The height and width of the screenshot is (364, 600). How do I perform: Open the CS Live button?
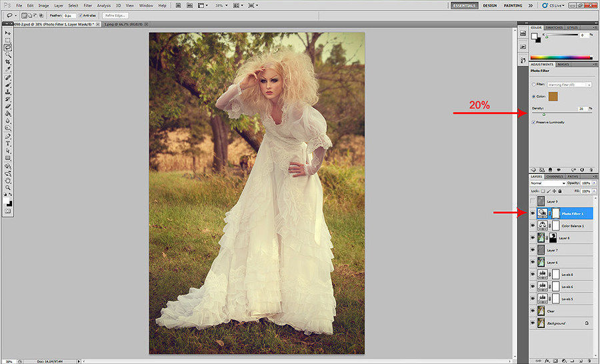(553, 5)
